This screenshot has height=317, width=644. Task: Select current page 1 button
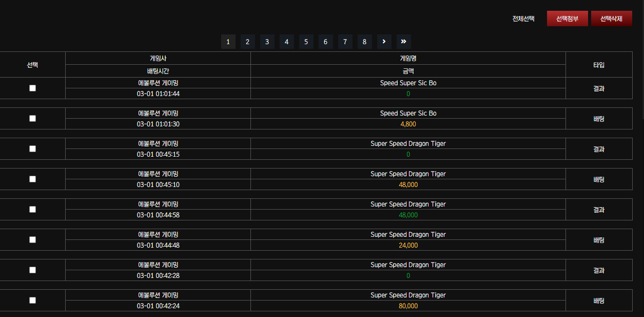pos(228,42)
